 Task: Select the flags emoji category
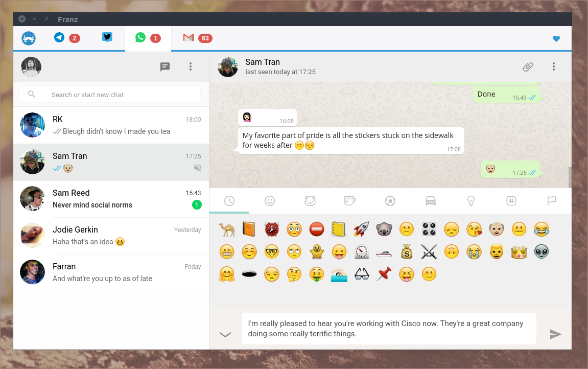click(551, 200)
